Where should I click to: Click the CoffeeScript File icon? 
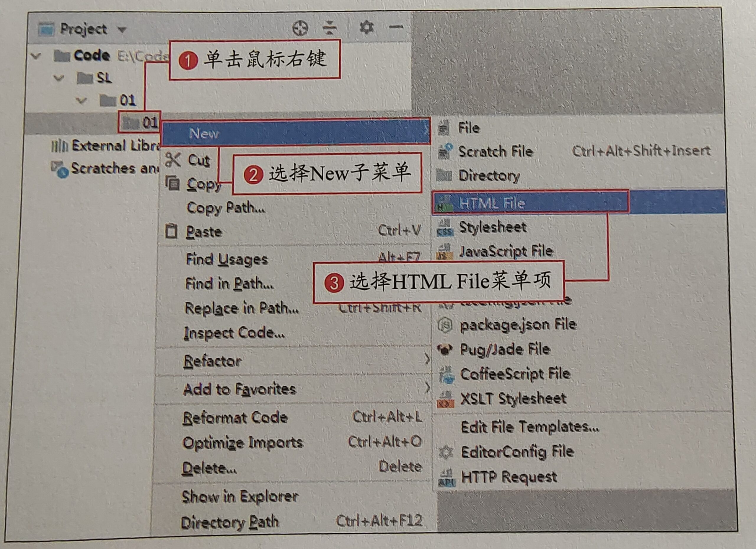pos(447,375)
